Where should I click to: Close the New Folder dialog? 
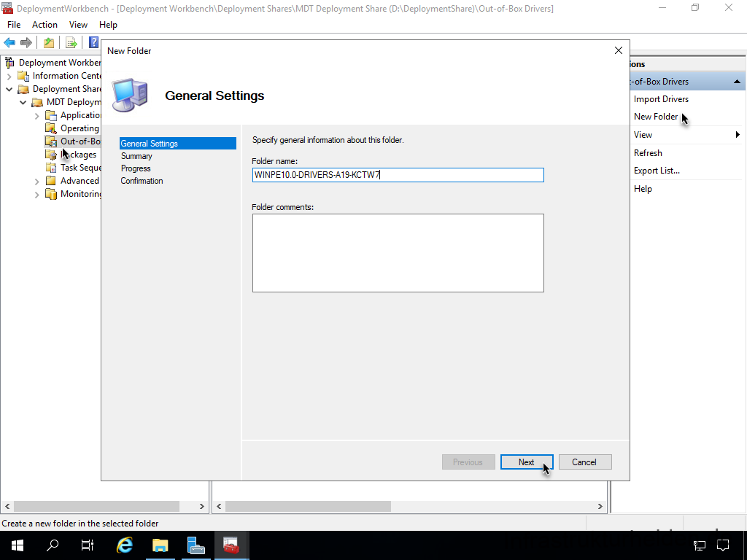[x=619, y=50]
